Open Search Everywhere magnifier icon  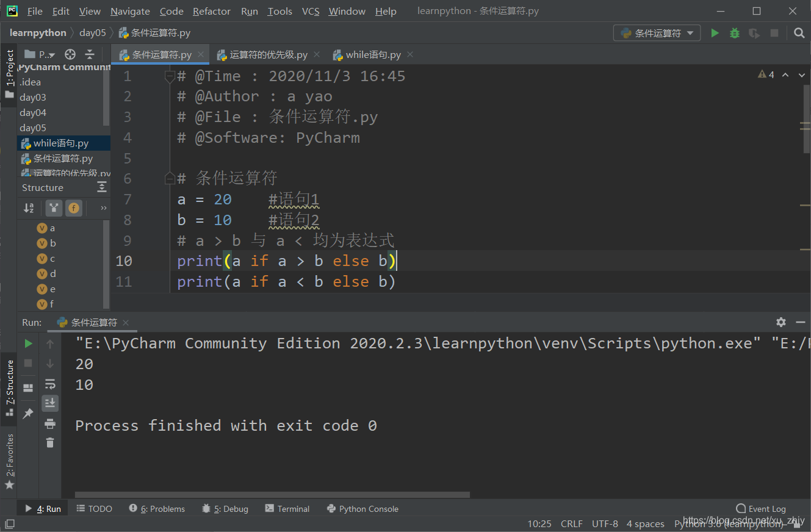[x=799, y=33]
